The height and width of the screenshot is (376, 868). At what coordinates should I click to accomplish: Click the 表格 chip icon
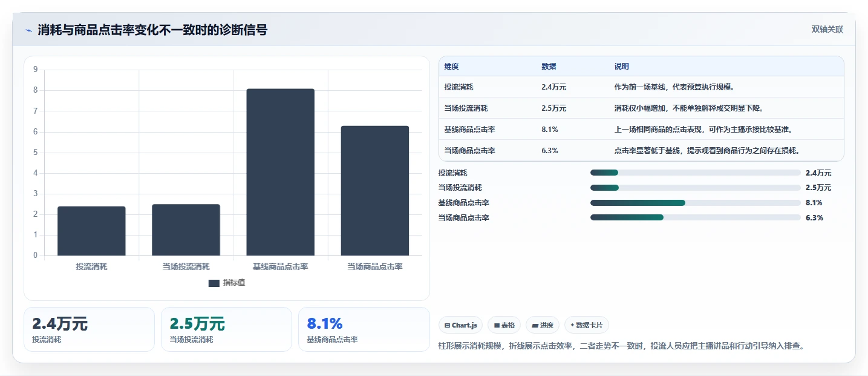click(497, 326)
